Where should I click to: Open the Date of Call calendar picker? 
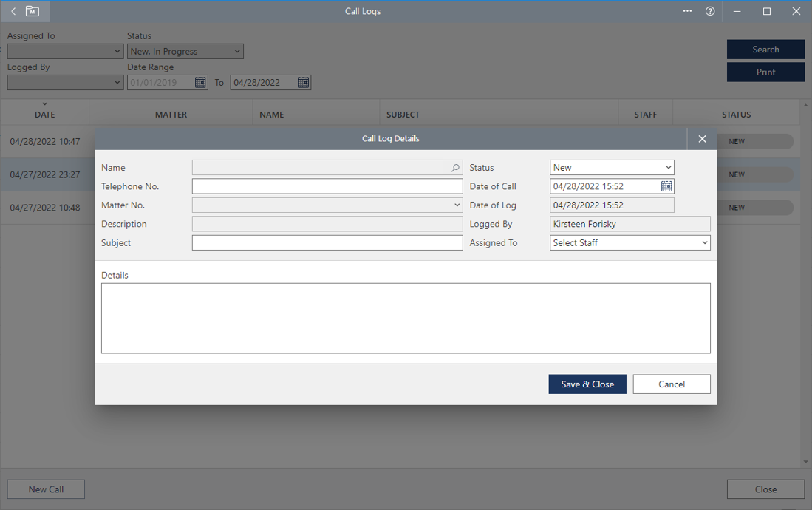666,186
